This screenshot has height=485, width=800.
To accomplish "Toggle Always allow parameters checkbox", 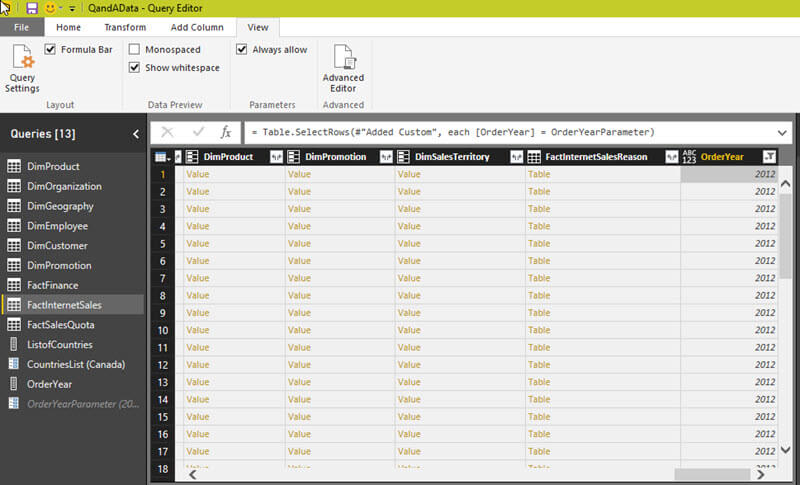I will 241,49.
